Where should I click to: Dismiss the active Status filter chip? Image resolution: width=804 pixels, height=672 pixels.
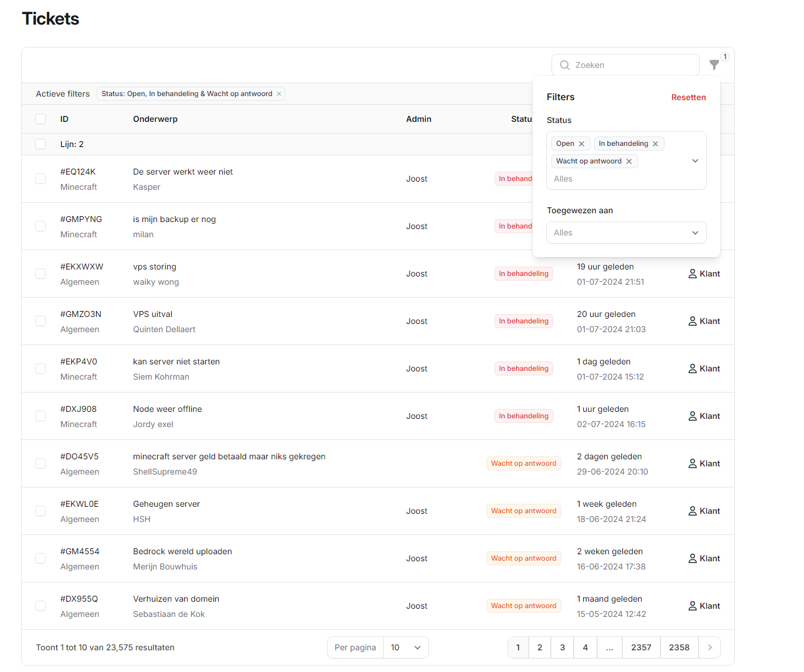279,94
